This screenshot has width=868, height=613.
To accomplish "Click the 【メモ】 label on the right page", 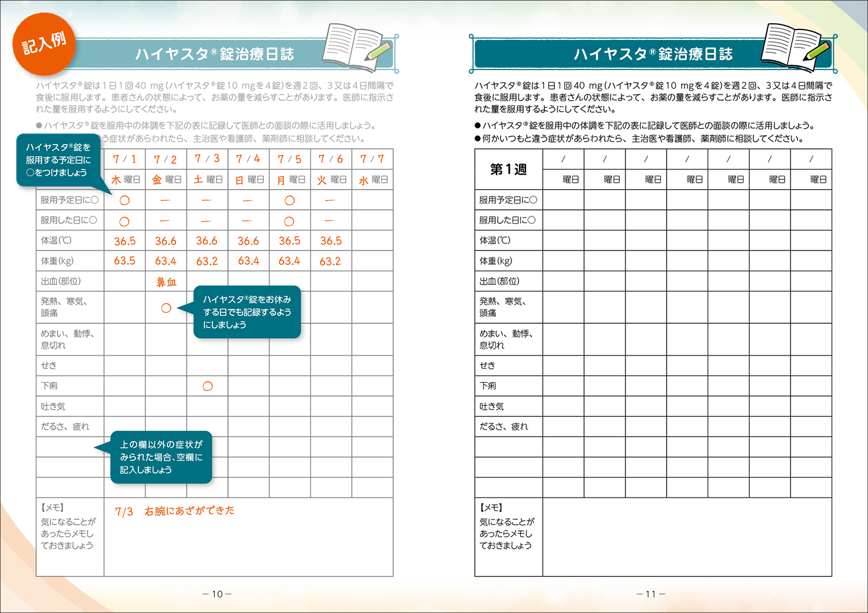I will click(491, 507).
